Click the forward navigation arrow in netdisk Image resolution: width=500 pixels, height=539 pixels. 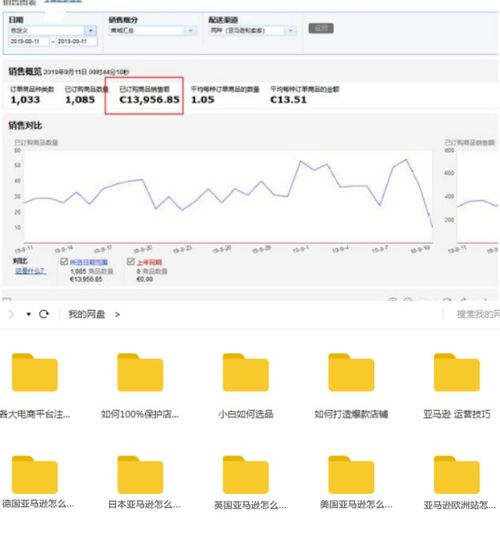11,314
